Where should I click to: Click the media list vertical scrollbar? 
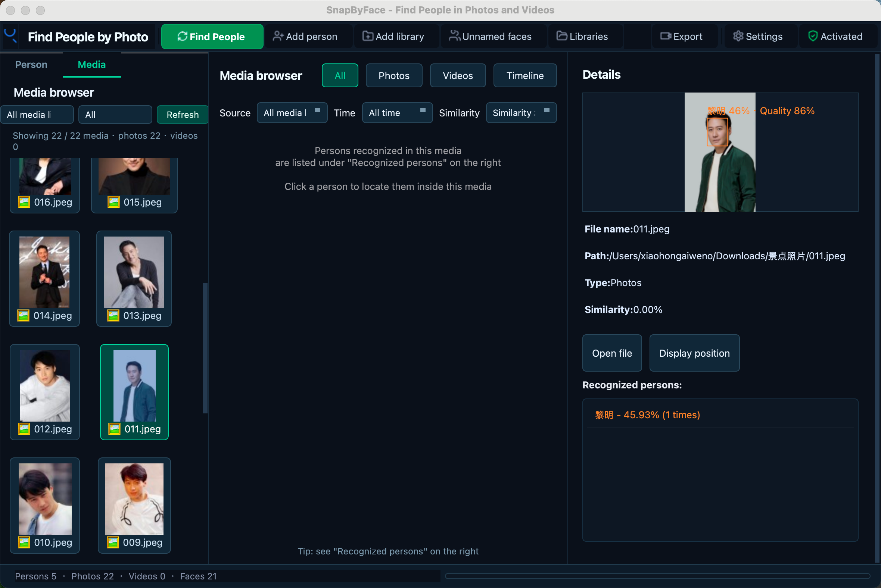click(205, 348)
